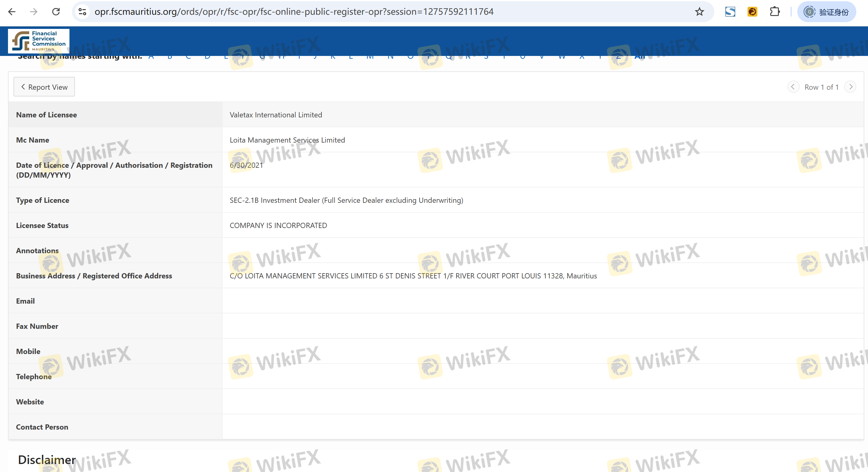
Task: Click the Financial Services Commission logo
Action: 39,41
